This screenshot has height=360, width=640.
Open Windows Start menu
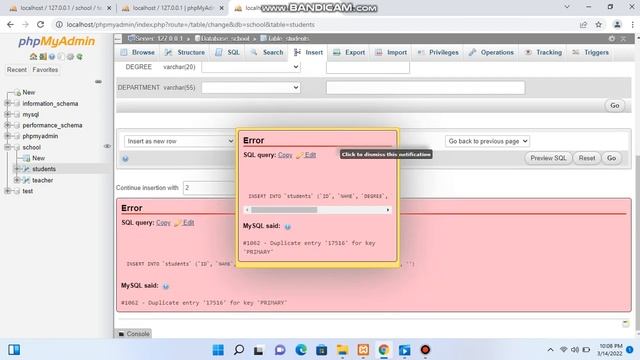[218, 350]
